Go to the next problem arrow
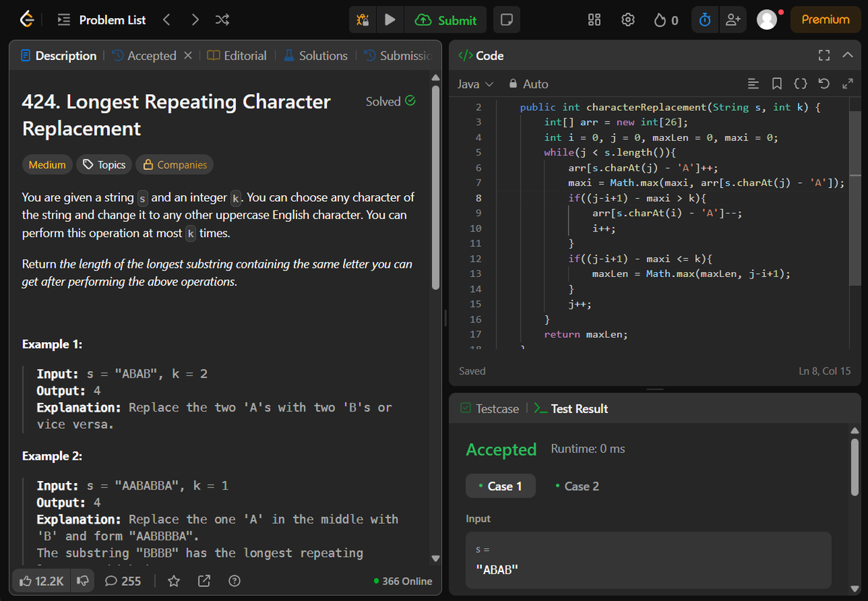This screenshot has width=868, height=601. coord(195,20)
